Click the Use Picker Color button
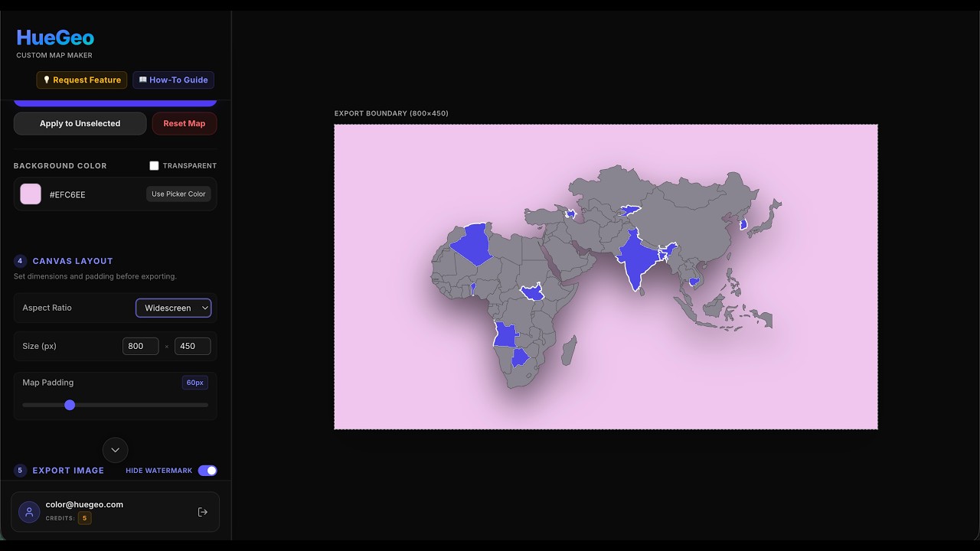980x551 pixels. [178, 194]
